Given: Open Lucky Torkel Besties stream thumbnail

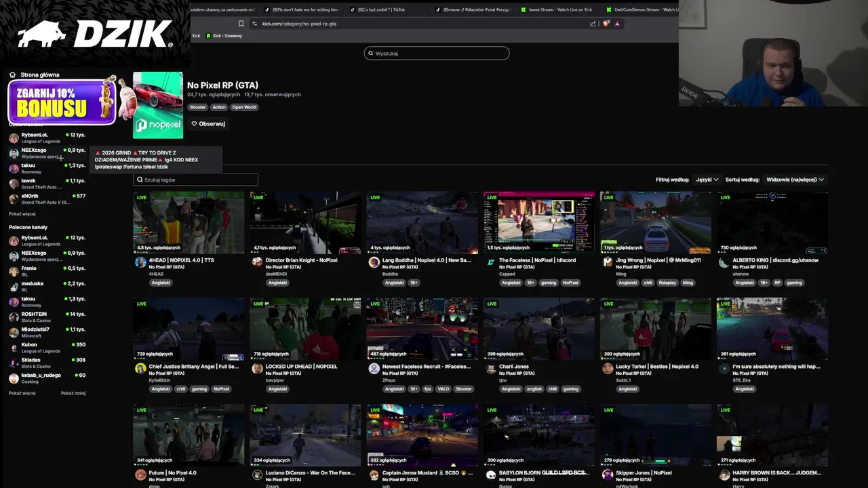Looking at the screenshot, I should [655, 329].
